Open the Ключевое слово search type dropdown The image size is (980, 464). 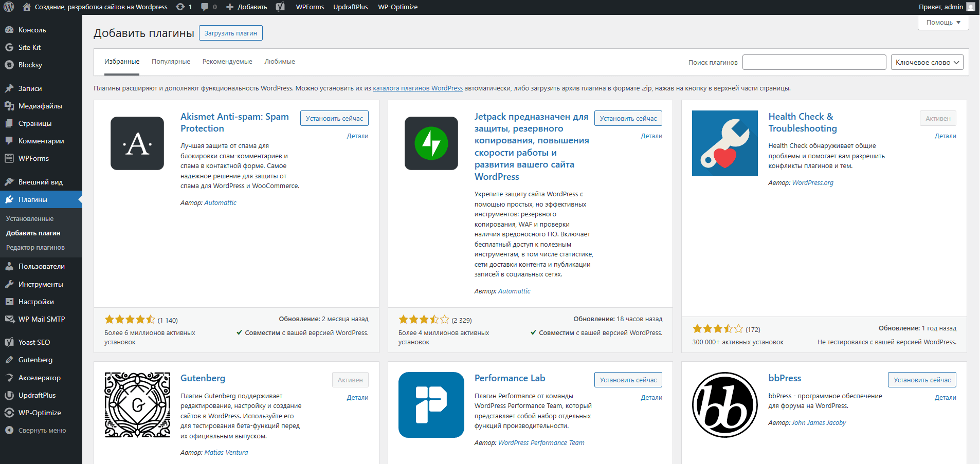[x=927, y=62]
